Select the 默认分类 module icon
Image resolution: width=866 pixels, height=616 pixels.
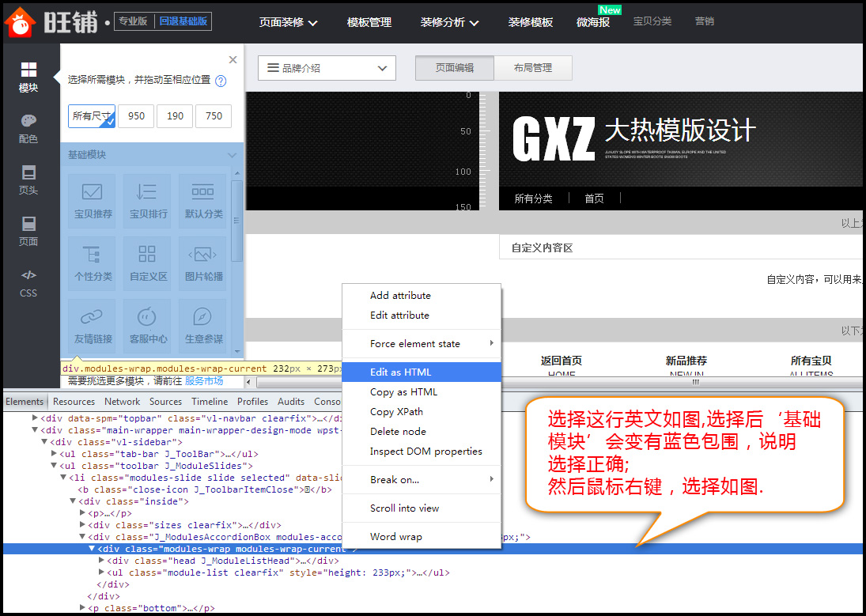202,201
